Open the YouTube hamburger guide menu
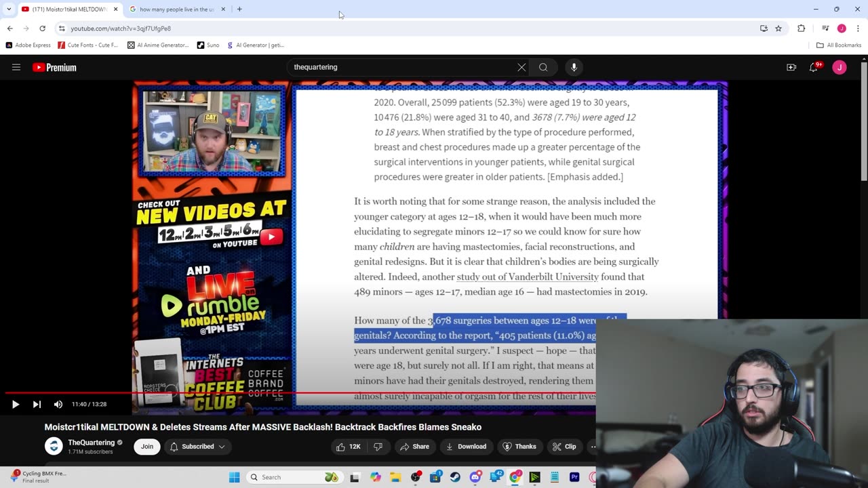868x488 pixels. coord(16,67)
